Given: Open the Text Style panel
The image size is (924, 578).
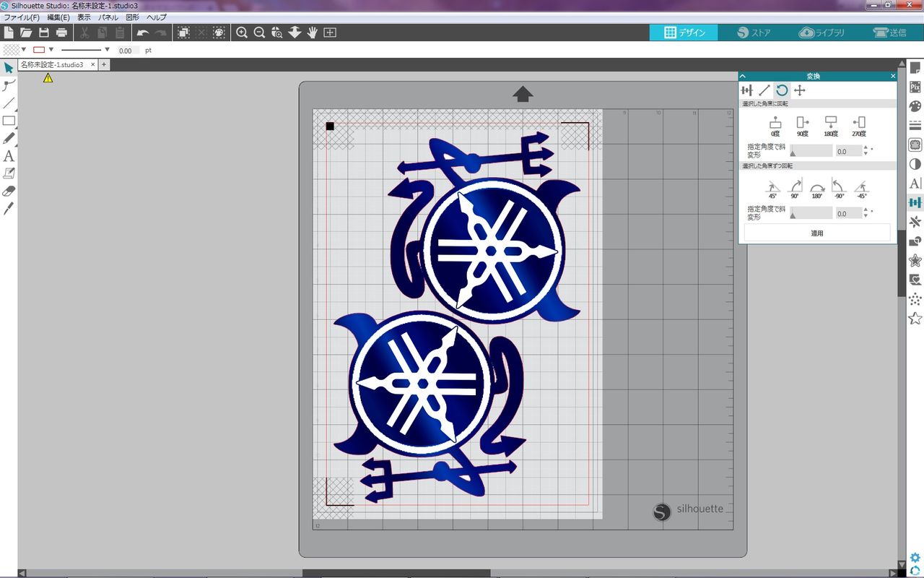Looking at the screenshot, I should click(915, 184).
